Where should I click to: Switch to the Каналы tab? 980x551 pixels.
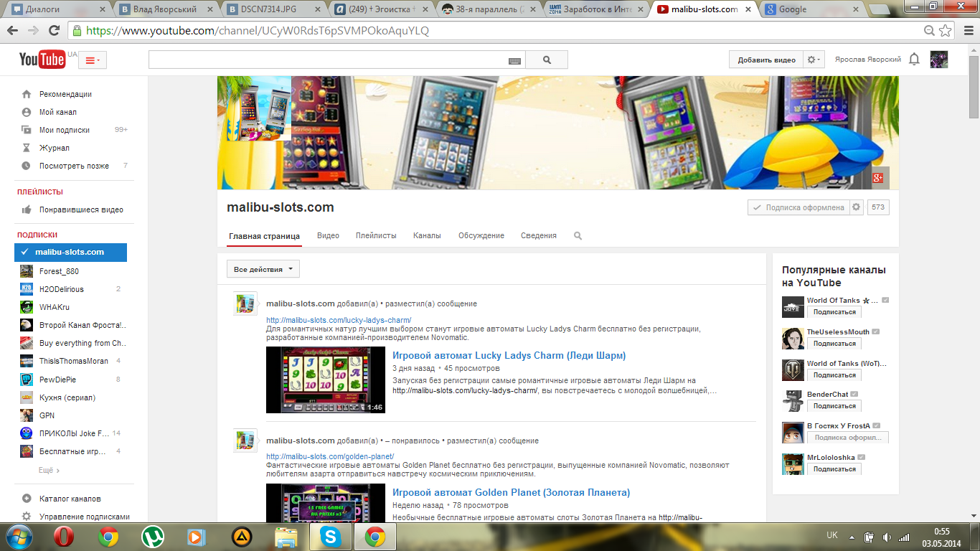[x=427, y=235]
